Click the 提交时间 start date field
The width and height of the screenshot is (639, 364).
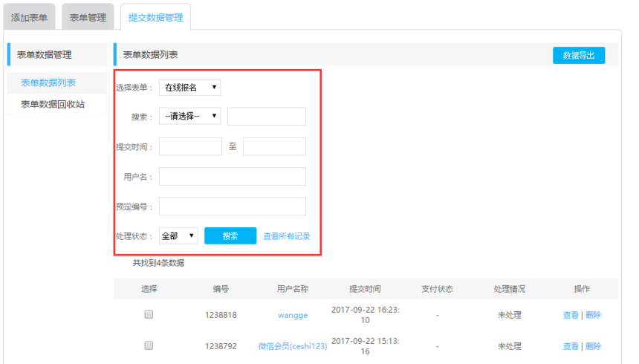190,146
